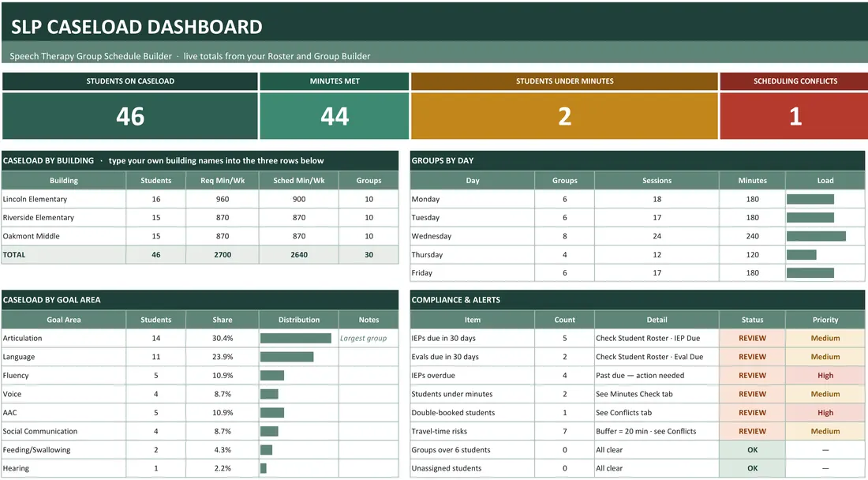Click the Language goal area cell
The width and height of the screenshot is (868, 480).
[x=63, y=357]
